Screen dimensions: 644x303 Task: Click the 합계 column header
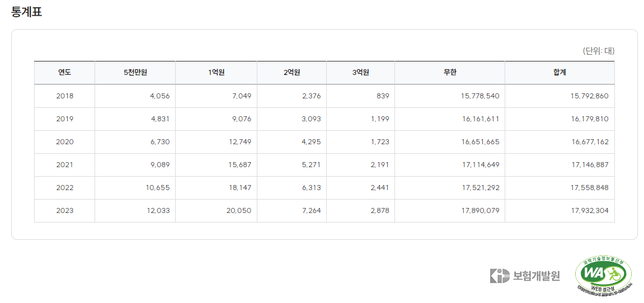pyautogui.click(x=560, y=73)
